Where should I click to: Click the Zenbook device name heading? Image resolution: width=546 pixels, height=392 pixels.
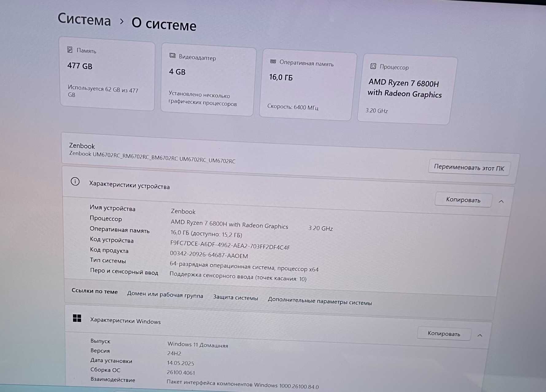coord(82,146)
